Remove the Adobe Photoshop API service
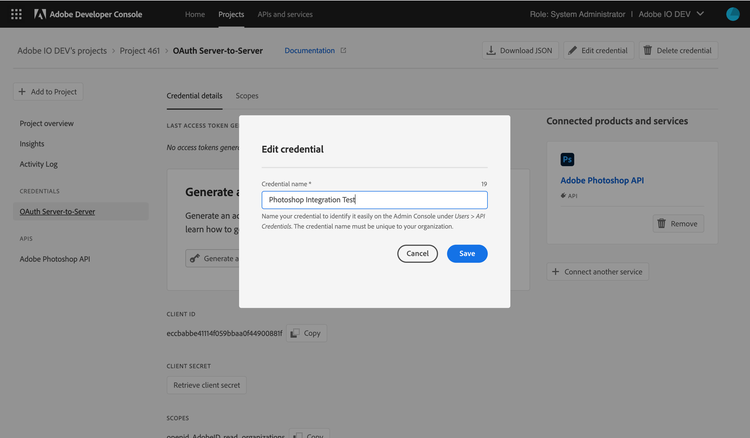Viewport: 750px width, 438px height. pos(677,223)
